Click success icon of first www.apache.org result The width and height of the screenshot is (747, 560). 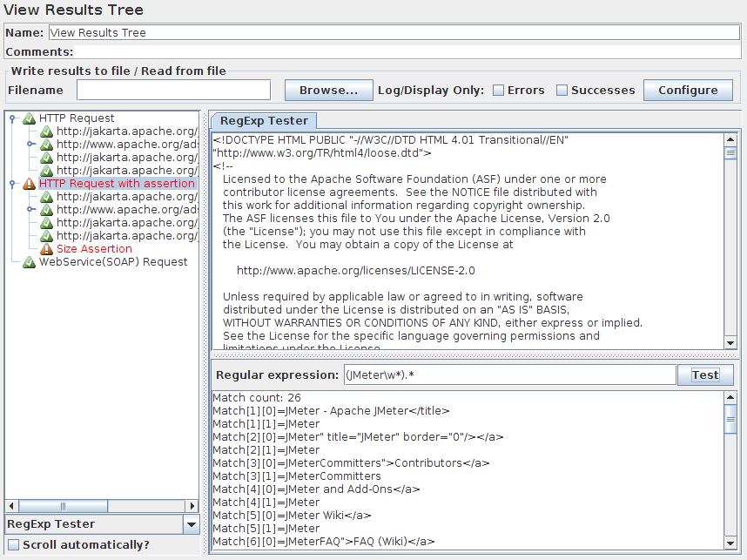click(47, 145)
